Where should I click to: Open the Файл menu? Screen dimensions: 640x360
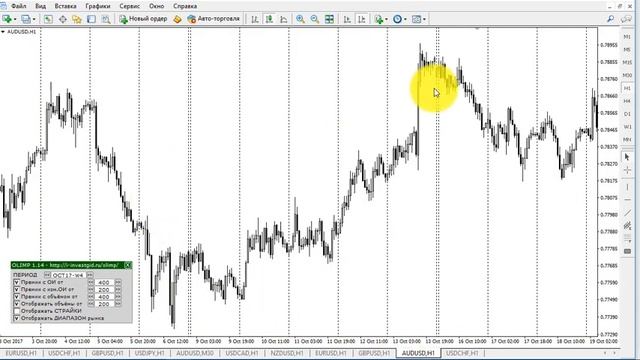19,6
